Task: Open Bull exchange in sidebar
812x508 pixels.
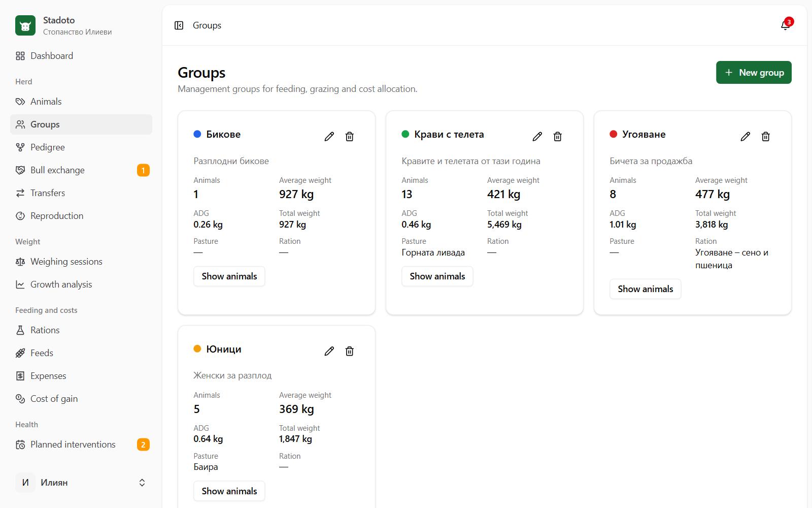Action: (x=81, y=170)
